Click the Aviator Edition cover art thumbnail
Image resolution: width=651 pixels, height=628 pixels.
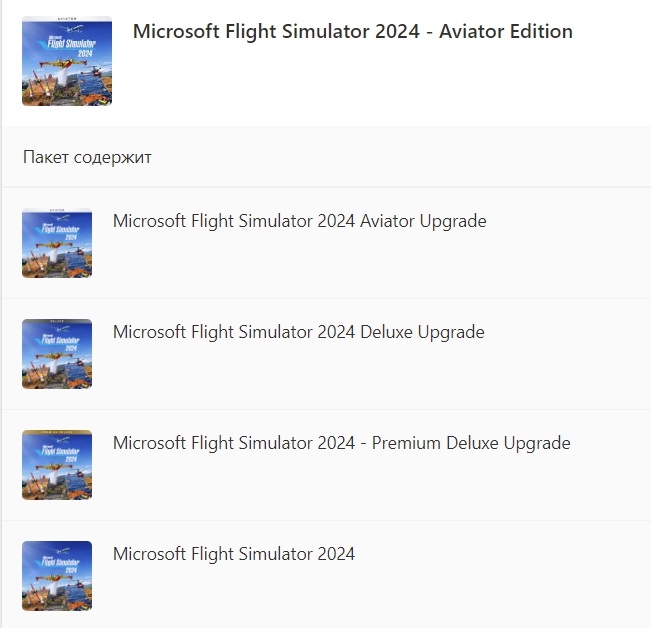tap(66, 60)
